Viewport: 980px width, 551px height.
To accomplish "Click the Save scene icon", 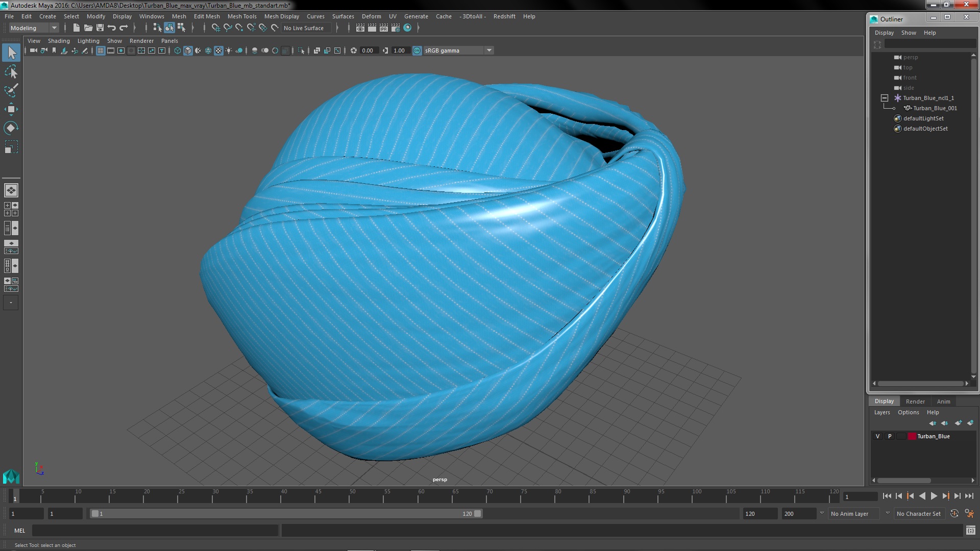I will [x=100, y=28].
